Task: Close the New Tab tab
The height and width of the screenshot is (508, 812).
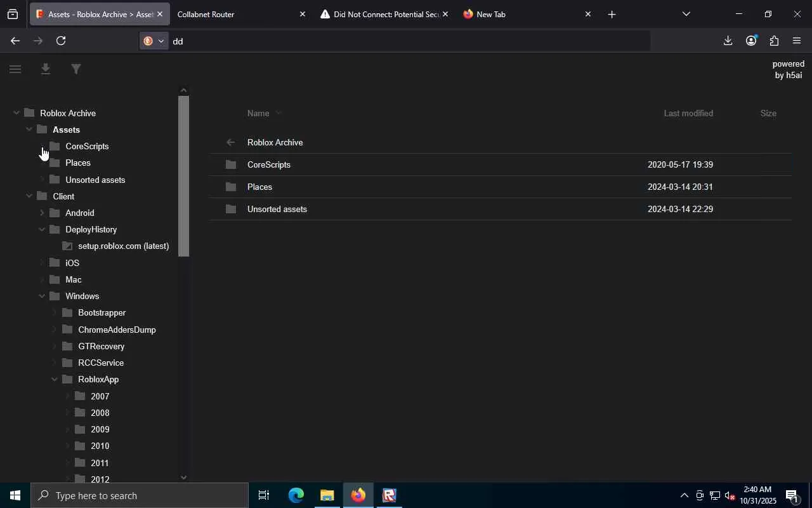Action: point(587,14)
